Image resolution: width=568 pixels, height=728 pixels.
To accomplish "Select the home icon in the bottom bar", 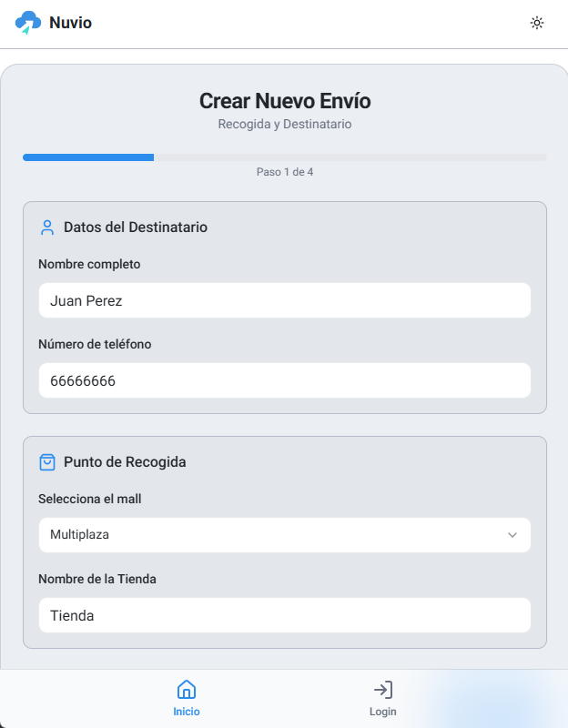I will (187, 689).
